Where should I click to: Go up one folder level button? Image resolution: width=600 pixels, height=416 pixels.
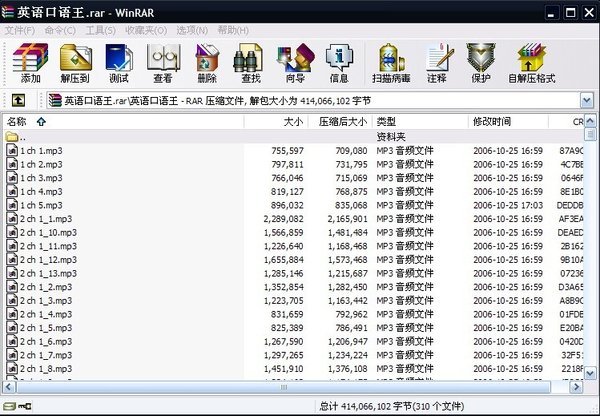[18, 101]
